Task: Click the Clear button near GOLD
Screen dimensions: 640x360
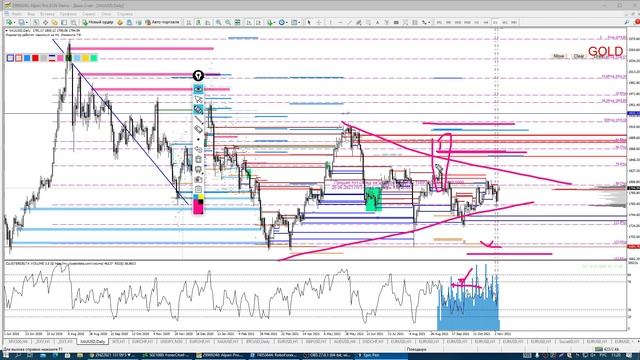Action: (x=579, y=56)
